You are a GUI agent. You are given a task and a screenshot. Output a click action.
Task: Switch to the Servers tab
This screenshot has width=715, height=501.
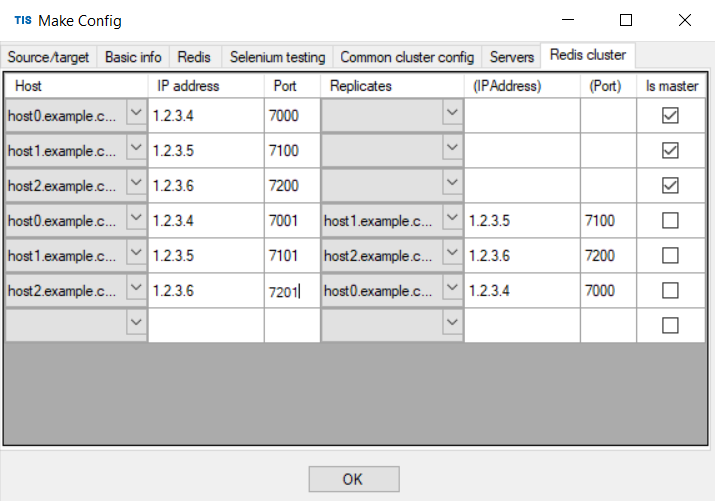point(512,57)
